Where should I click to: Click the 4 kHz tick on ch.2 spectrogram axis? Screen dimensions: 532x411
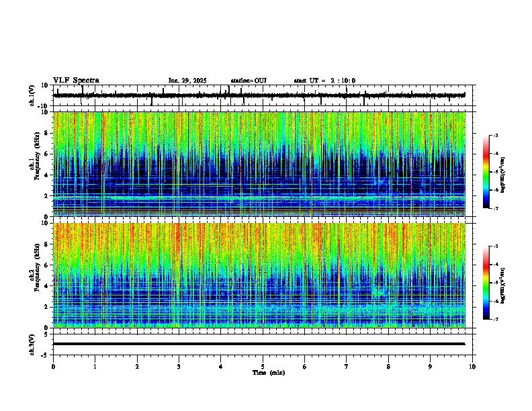tap(47, 286)
